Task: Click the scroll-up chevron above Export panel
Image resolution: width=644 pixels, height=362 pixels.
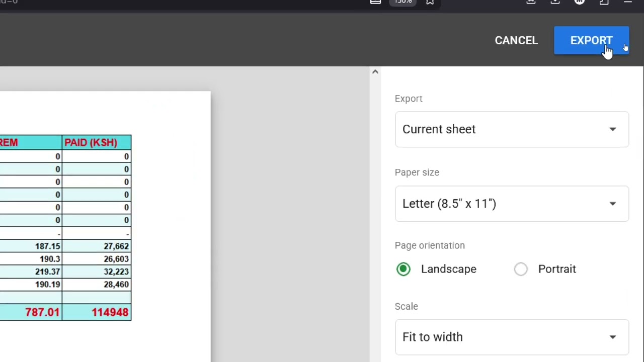Action: [x=375, y=71]
